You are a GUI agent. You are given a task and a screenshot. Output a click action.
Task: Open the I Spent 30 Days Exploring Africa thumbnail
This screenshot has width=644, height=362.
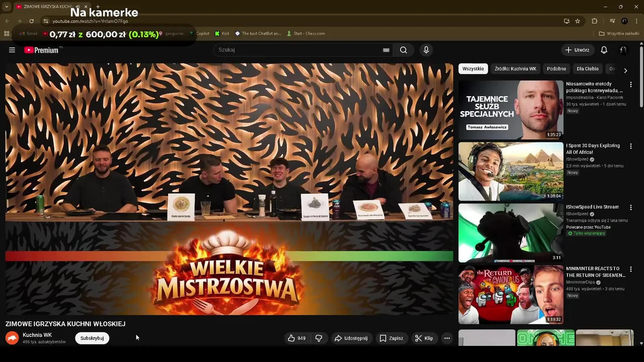[x=511, y=171]
